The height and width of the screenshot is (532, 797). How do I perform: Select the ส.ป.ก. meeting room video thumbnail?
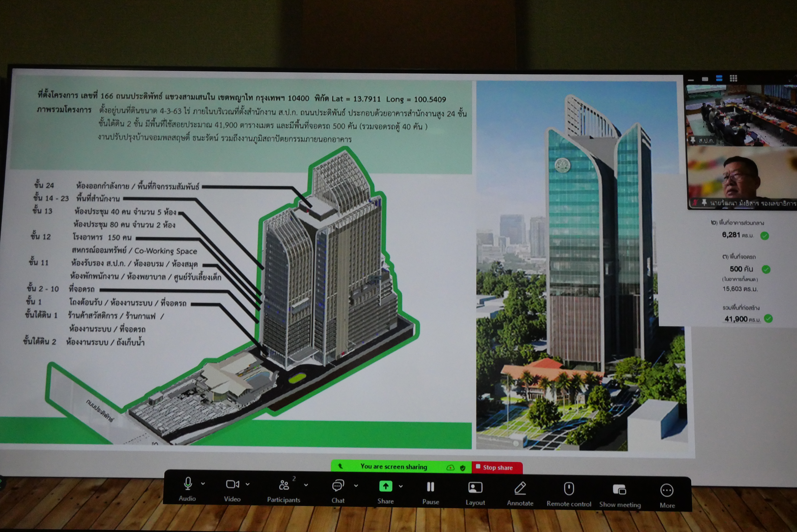point(742,115)
